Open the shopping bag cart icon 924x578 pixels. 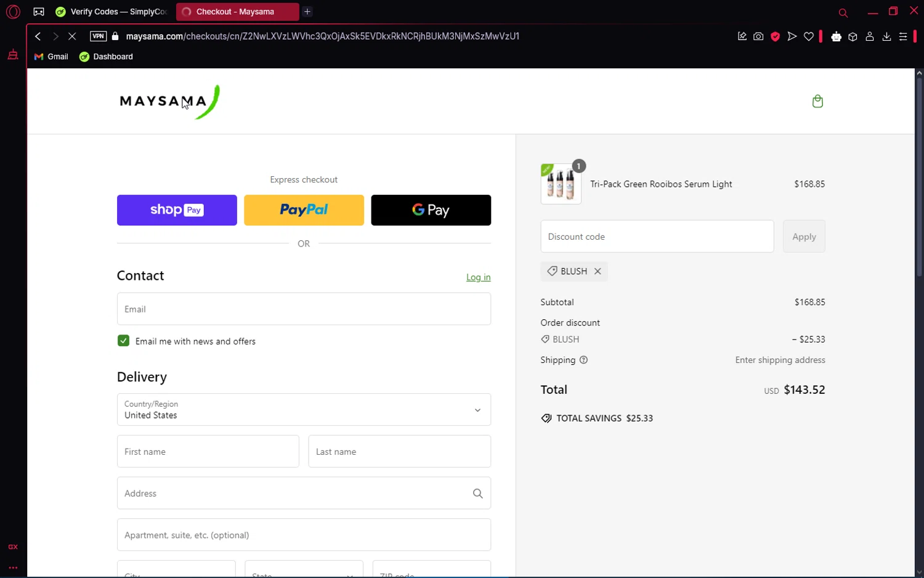(817, 101)
